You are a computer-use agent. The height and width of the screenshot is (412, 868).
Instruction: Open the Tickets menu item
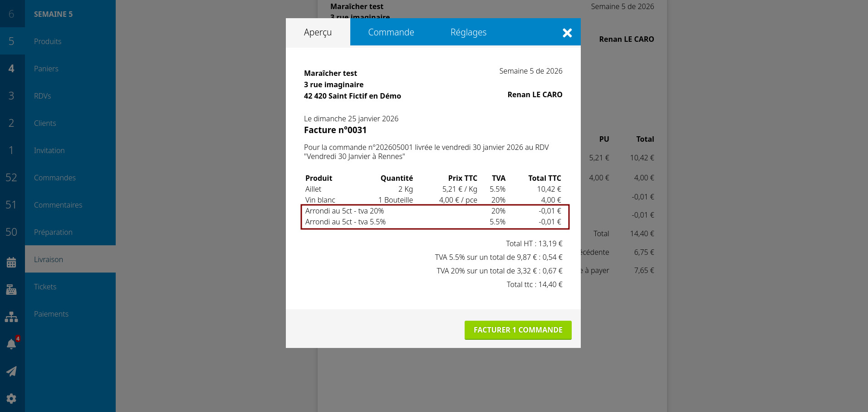pyautogui.click(x=45, y=287)
